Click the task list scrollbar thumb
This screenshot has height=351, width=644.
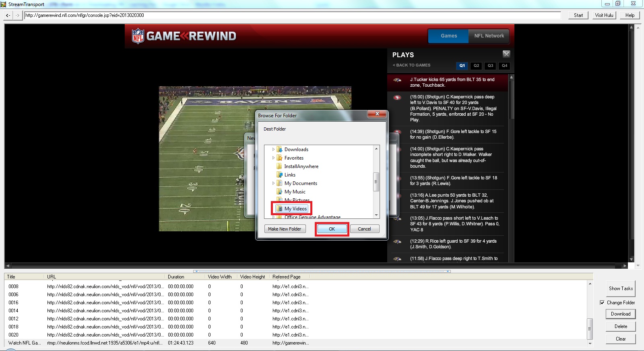click(x=590, y=328)
